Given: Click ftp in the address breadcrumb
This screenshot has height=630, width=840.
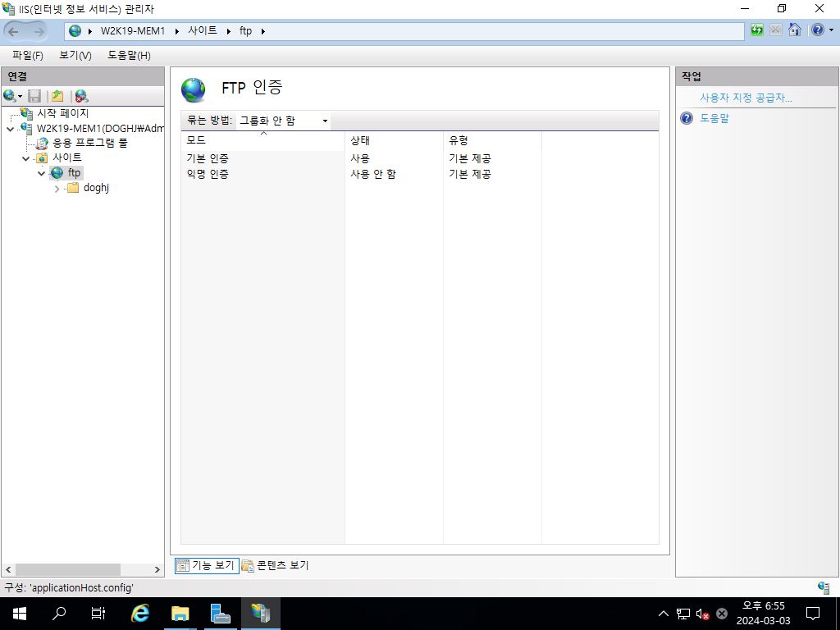Looking at the screenshot, I should 245,31.
